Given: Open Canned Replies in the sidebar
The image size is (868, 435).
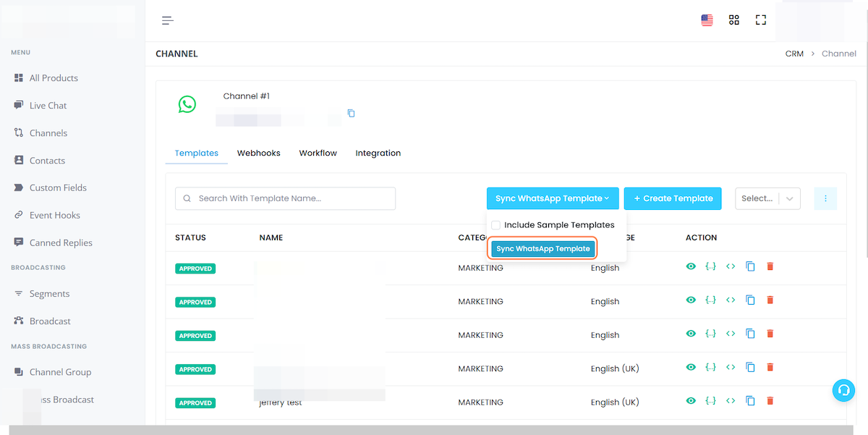Looking at the screenshot, I should (x=61, y=242).
